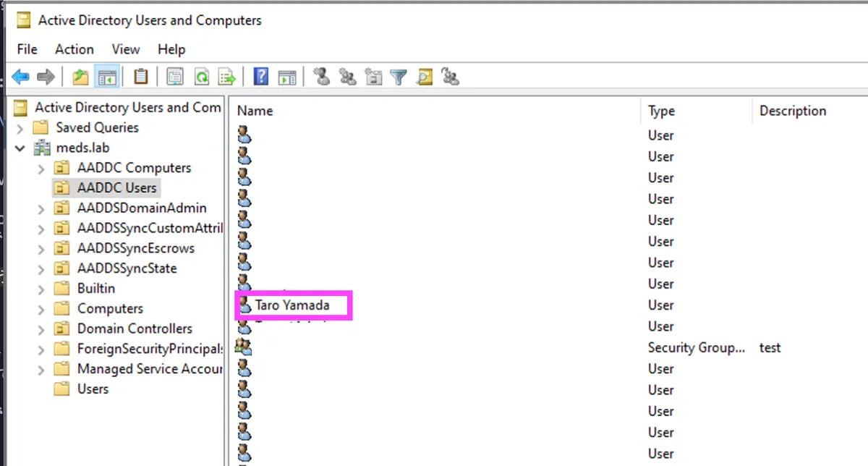Expand the Managed Service Accounts arrow
This screenshot has height=466, width=868.
coord(41,370)
